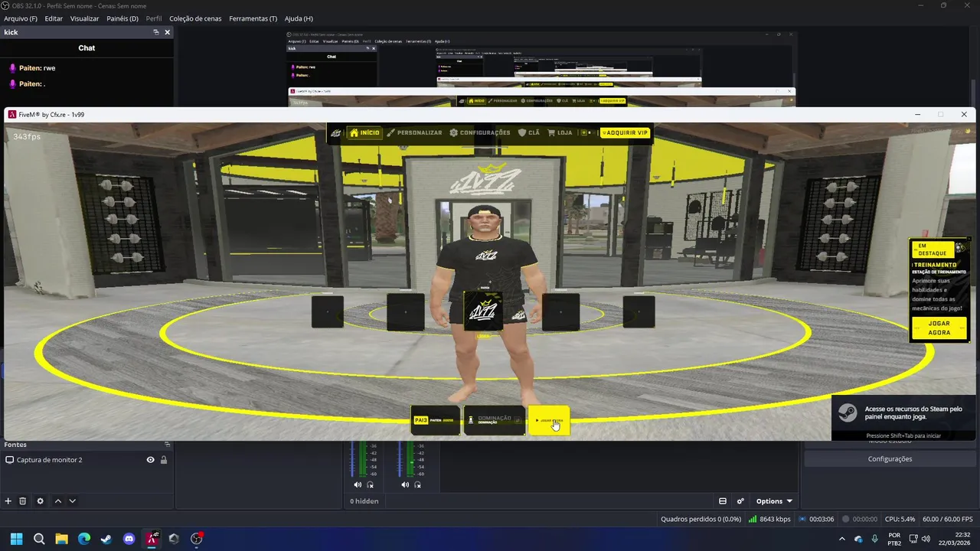This screenshot has width=980, height=551.
Task: Open advanced audio properties gears icon
Action: tap(740, 501)
